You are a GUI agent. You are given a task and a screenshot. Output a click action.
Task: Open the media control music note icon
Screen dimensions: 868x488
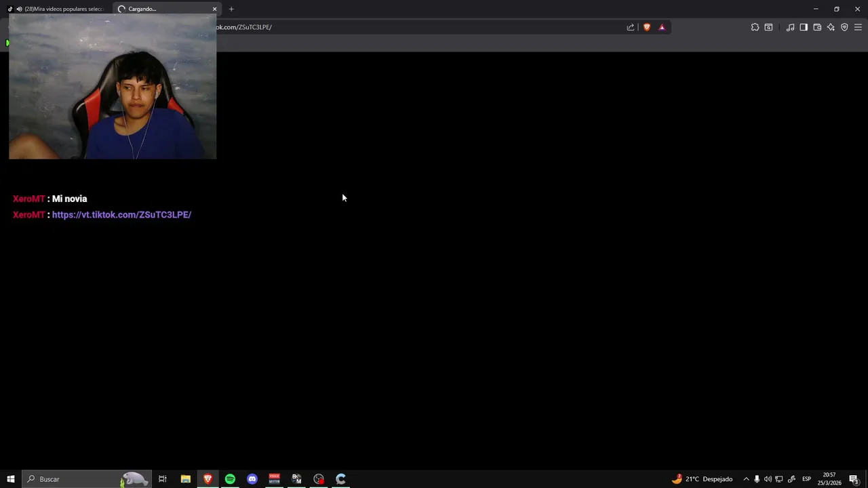[790, 27]
